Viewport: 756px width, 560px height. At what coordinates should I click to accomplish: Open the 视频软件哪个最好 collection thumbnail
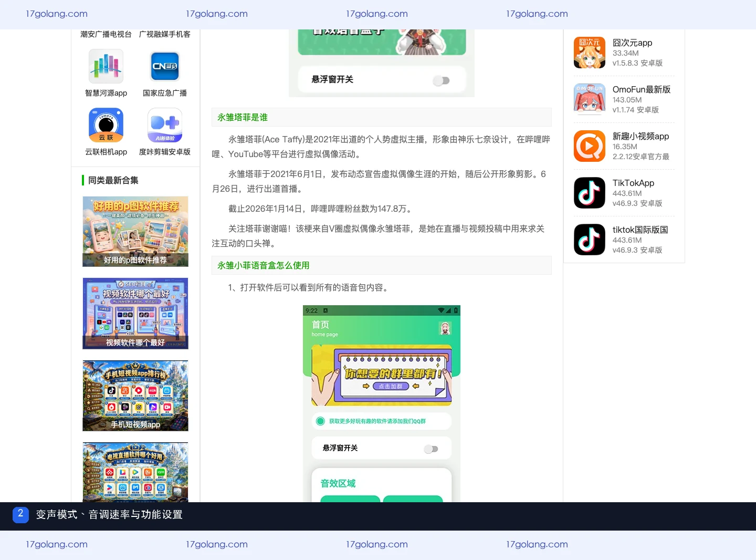click(x=135, y=314)
